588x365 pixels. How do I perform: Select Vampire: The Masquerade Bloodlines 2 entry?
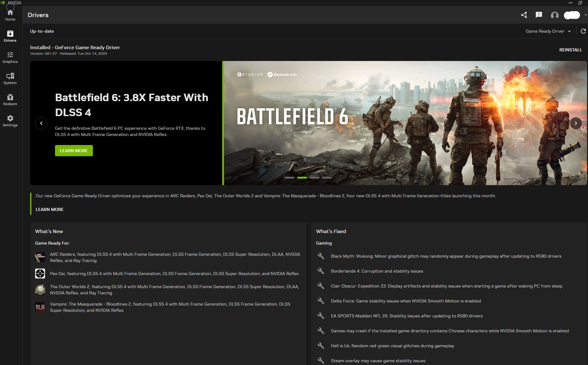170,307
